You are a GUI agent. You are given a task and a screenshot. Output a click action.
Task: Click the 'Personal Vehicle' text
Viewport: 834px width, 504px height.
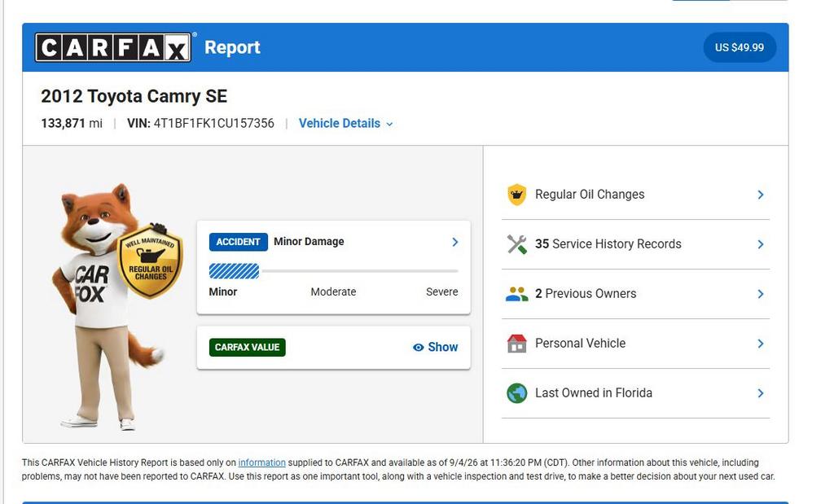tap(580, 344)
